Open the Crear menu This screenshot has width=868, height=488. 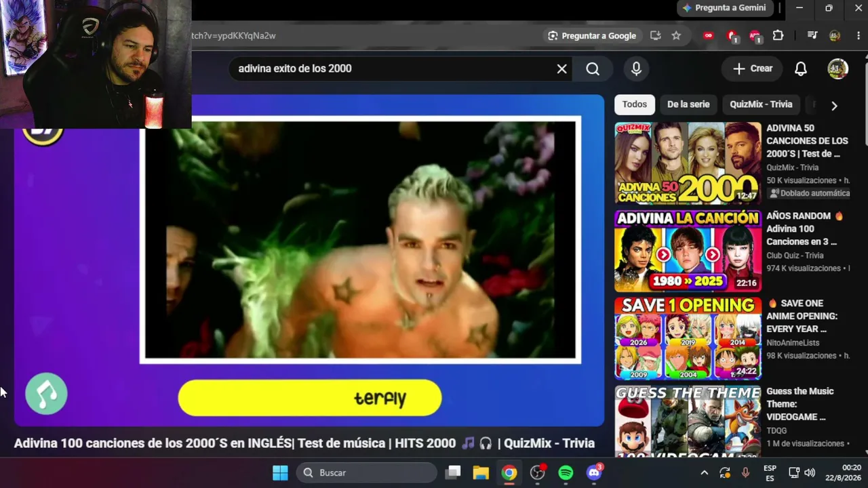[752, 68]
